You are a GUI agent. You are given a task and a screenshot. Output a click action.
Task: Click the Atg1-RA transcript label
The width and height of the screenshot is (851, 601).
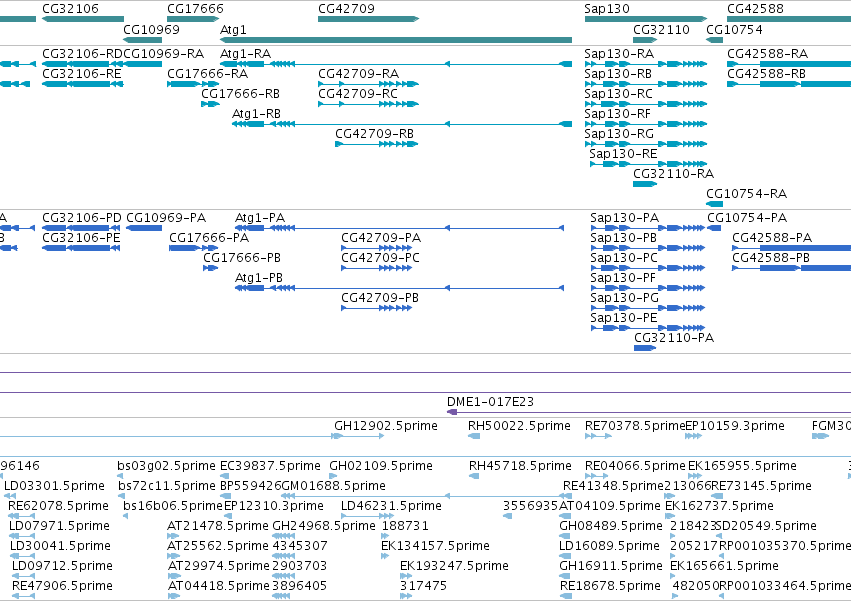coord(245,54)
